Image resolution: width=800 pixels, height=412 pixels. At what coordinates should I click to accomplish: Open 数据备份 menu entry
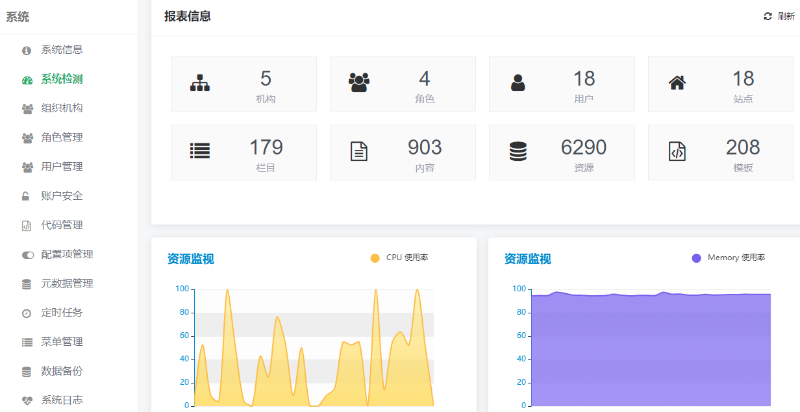click(x=61, y=371)
